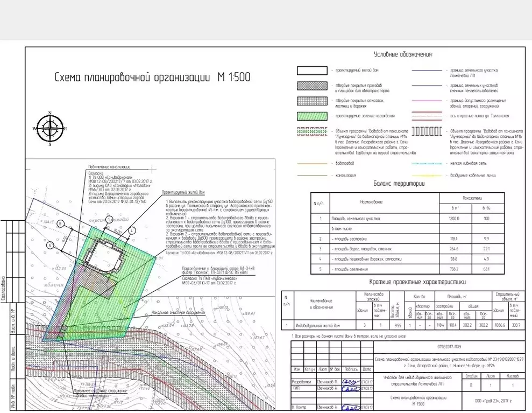
Task: Click the '- площадь застройки' row name
Action: coord(349,239)
